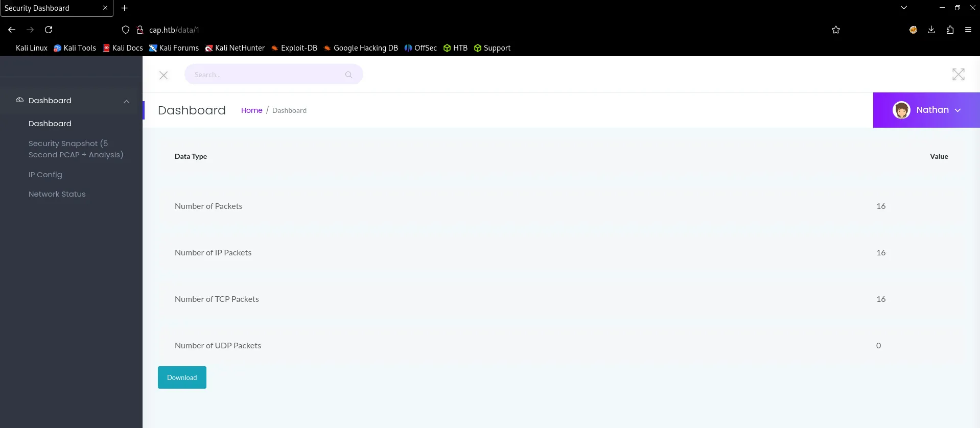
Task: Open OffSec bookmark
Action: 421,48
